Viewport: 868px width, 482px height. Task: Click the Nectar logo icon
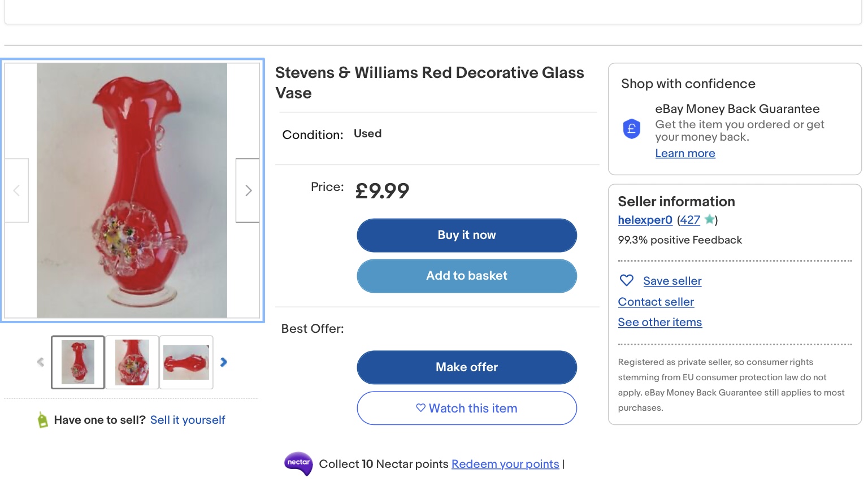click(x=298, y=463)
